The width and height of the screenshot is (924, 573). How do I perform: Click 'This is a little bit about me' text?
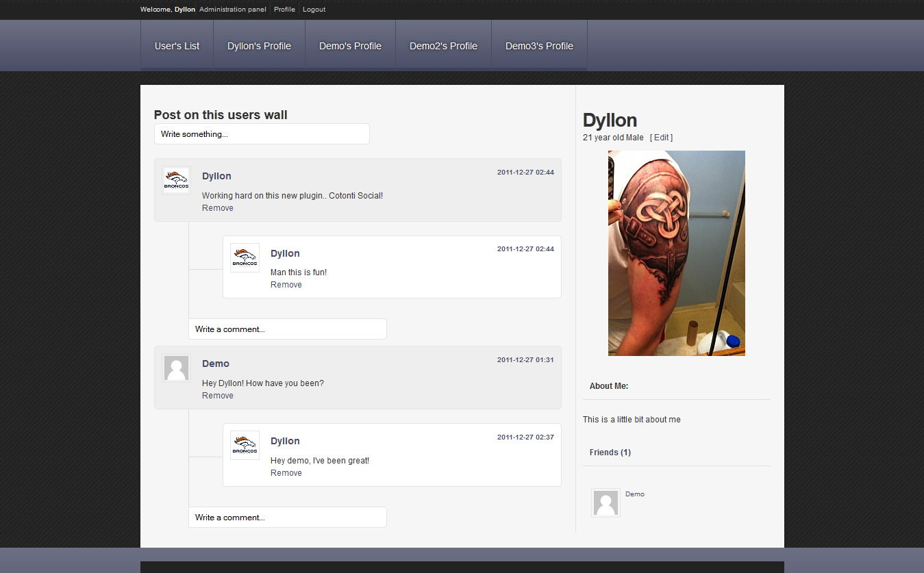pyautogui.click(x=632, y=420)
